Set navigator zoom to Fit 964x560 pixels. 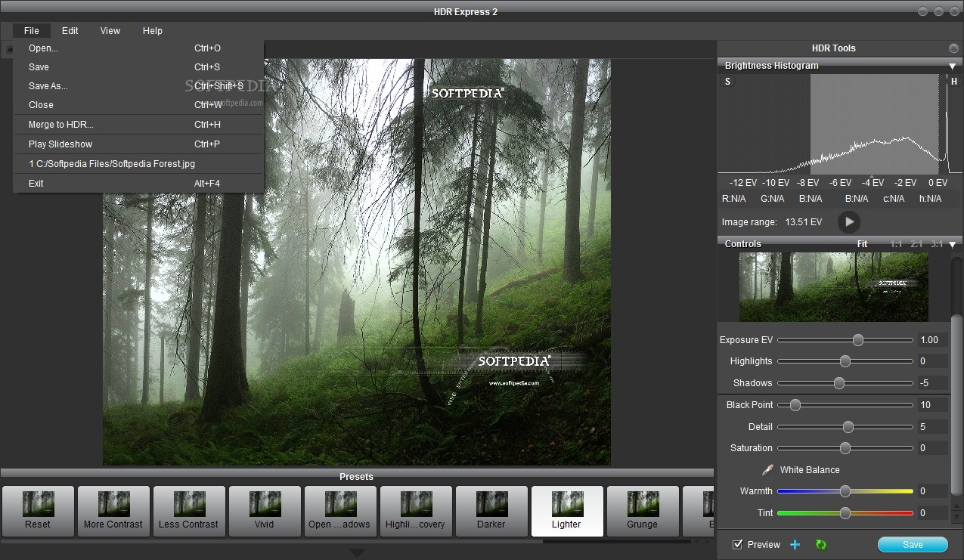pyautogui.click(x=862, y=244)
